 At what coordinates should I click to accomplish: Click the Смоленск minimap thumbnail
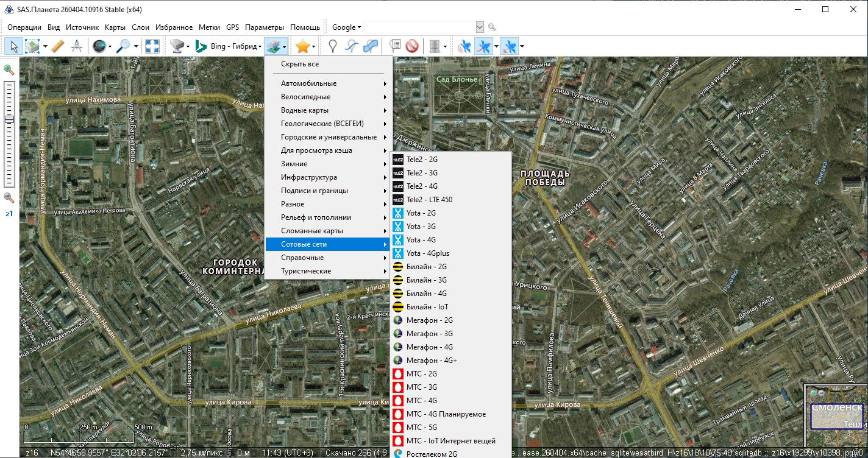[x=836, y=415]
